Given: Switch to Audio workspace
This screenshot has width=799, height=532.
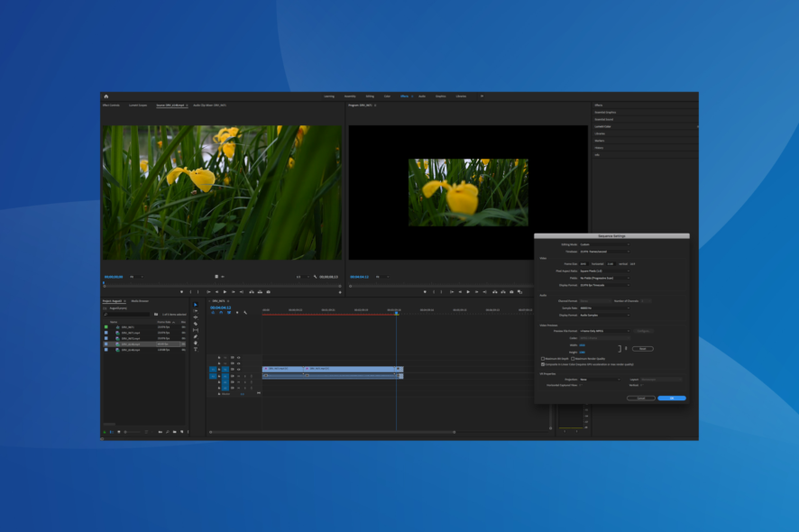Looking at the screenshot, I should point(422,96).
